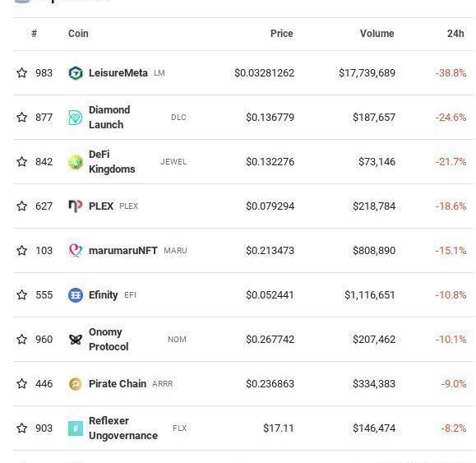Open the Reflexer Ungovernance coin link
The width and height of the screenshot is (476, 463).
pyautogui.click(x=123, y=428)
